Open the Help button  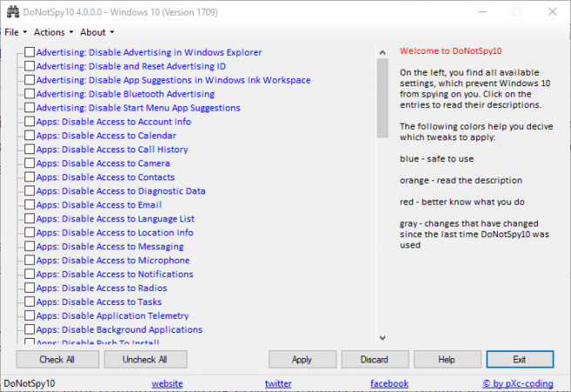tap(447, 360)
